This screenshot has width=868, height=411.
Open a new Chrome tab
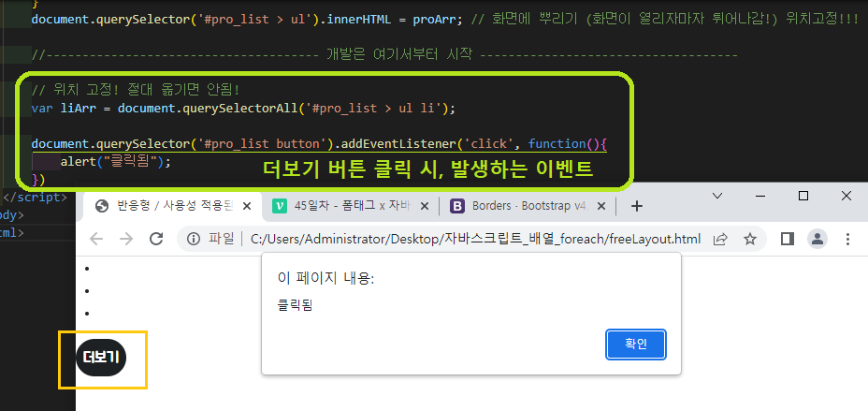tap(637, 206)
